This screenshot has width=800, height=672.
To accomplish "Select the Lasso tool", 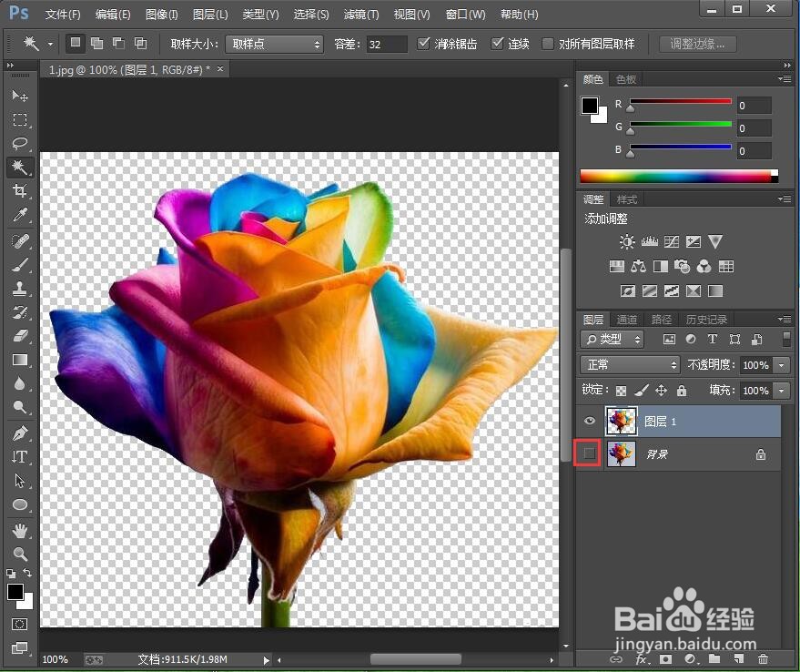I will 20,143.
